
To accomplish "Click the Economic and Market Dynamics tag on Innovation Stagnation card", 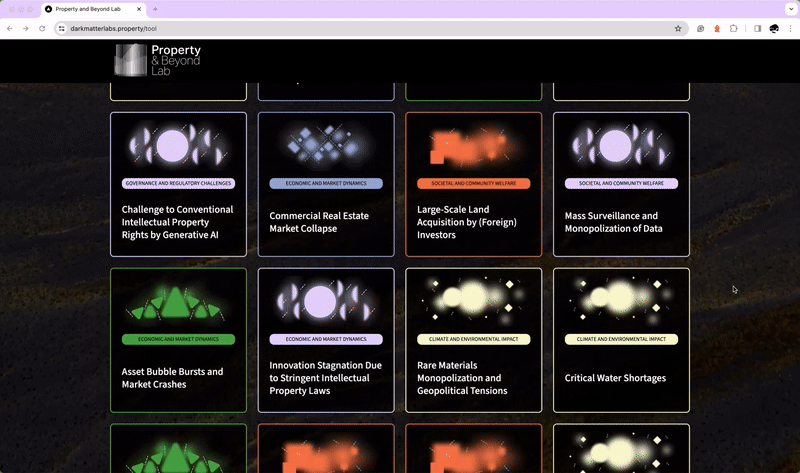I will 326,339.
